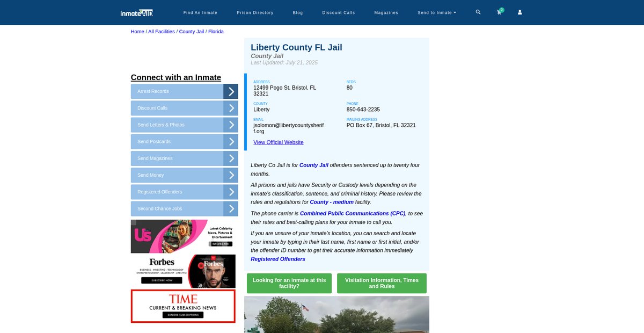Click the Send Postcards arrow icon
Viewport: 644px width, 333px height.
click(231, 142)
